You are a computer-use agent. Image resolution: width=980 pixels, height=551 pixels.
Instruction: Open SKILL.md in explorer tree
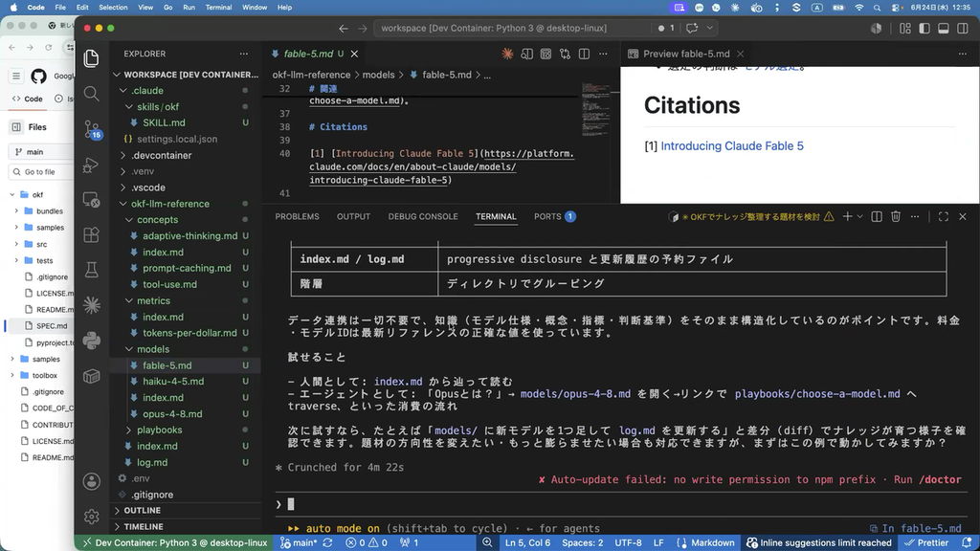(164, 123)
